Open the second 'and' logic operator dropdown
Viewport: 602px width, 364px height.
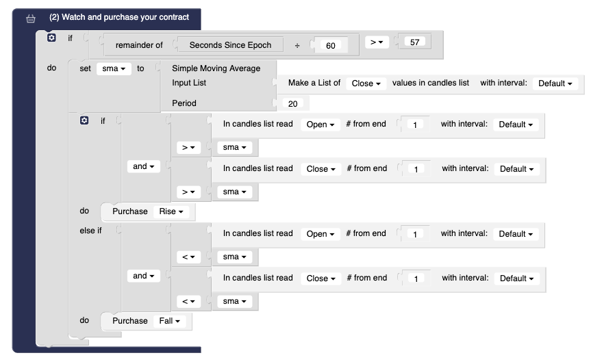point(143,276)
